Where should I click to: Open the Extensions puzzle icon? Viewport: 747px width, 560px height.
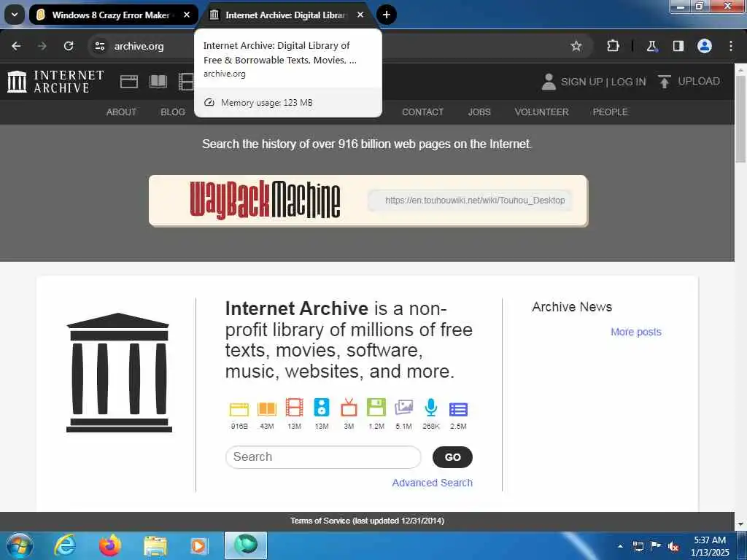tap(613, 46)
